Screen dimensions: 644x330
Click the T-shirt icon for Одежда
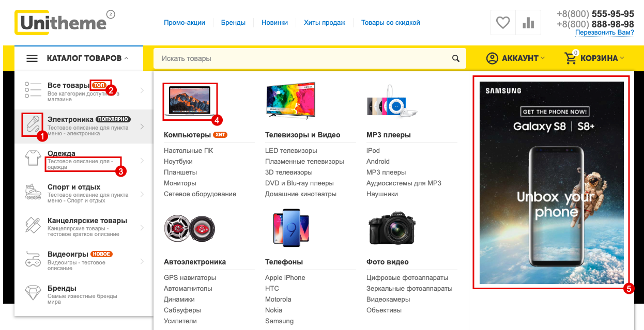point(33,158)
